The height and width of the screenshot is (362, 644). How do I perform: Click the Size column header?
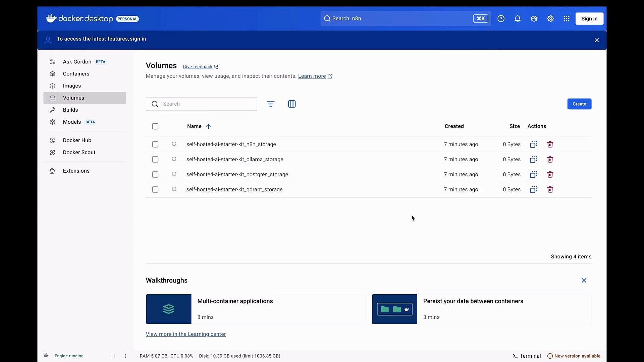(515, 126)
